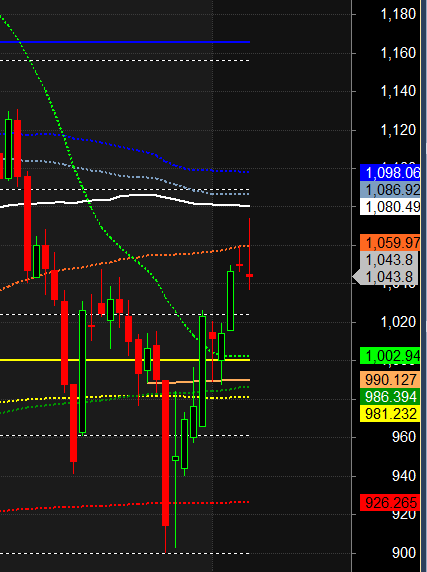Click the 1,140 price axis tick
This screenshot has height=572, width=427.
[x=398, y=91]
